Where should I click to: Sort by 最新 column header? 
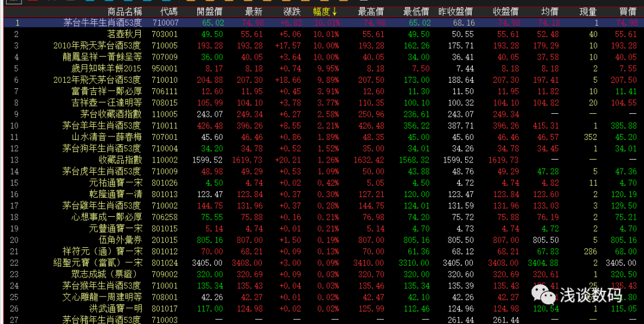pyautogui.click(x=254, y=11)
